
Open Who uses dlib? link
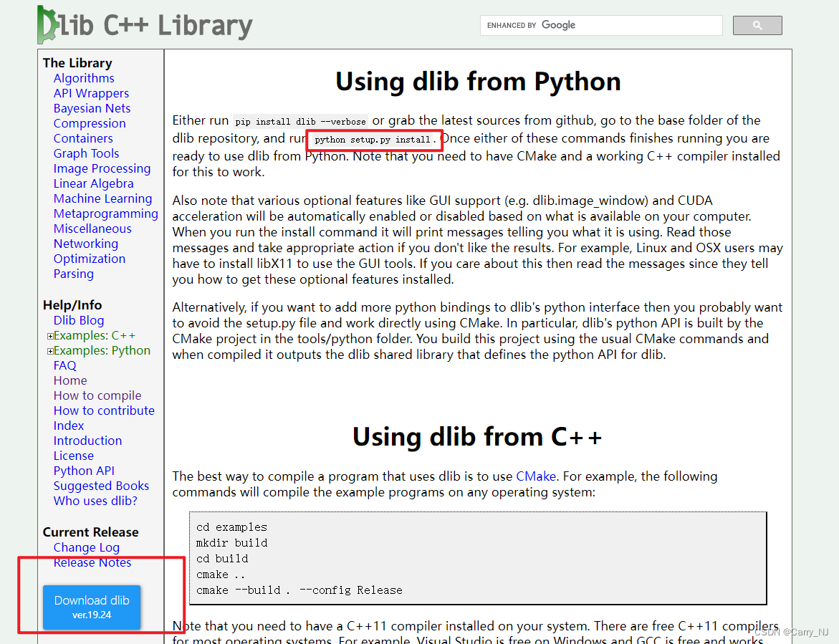point(95,501)
